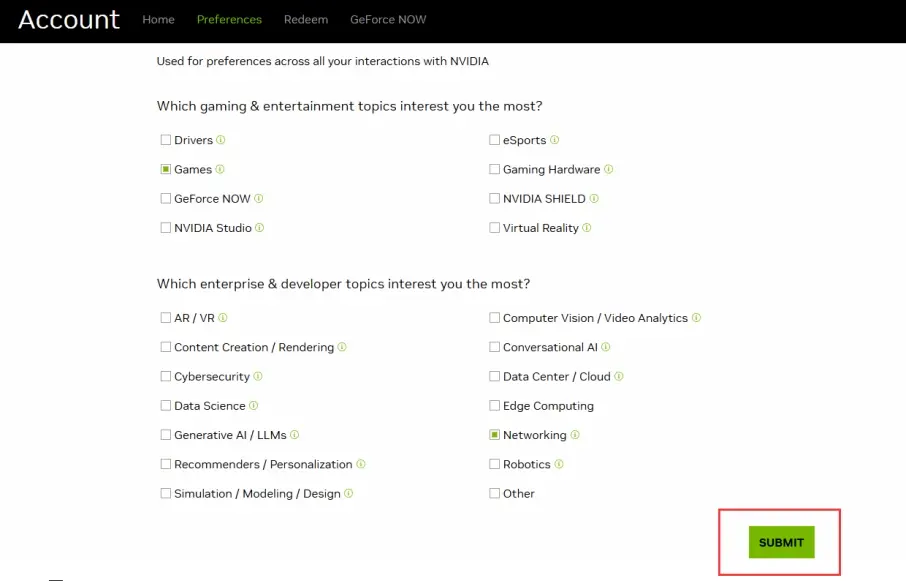Tick the Edge Computing checkbox
This screenshot has height=581, width=906.
click(x=495, y=405)
